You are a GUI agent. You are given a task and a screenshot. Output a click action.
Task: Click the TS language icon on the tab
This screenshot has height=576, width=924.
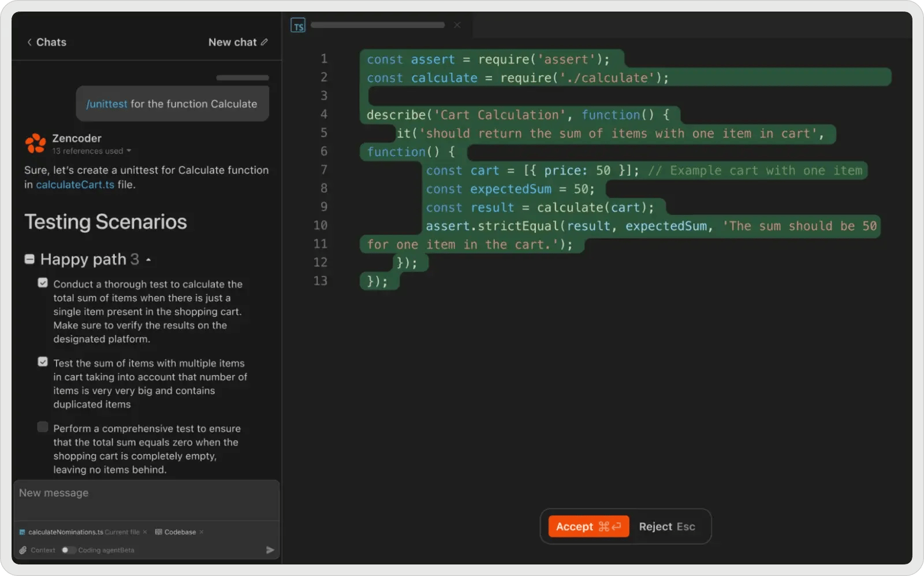pos(298,25)
